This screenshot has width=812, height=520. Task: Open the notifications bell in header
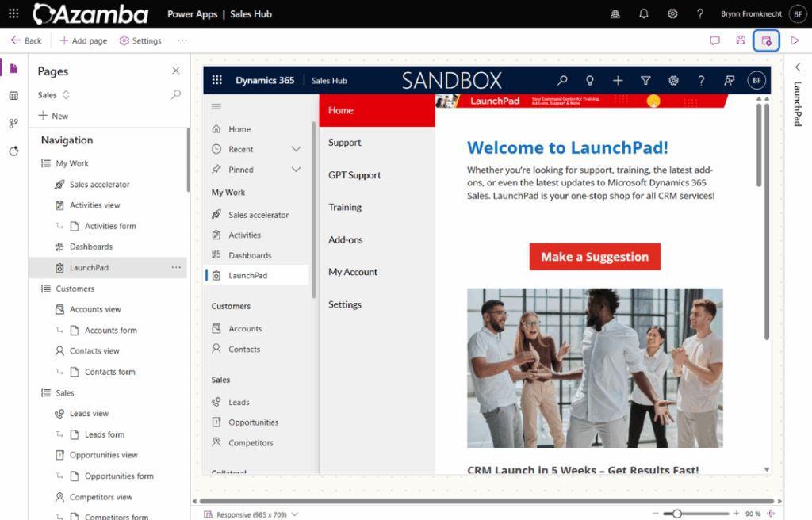point(644,13)
